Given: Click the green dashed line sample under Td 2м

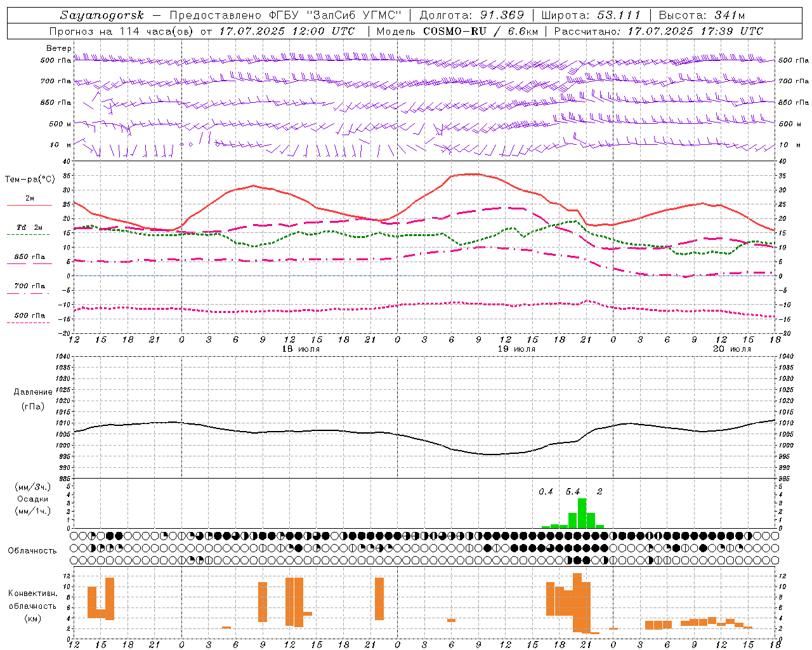Looking at the screenshot, I should 28,234.
